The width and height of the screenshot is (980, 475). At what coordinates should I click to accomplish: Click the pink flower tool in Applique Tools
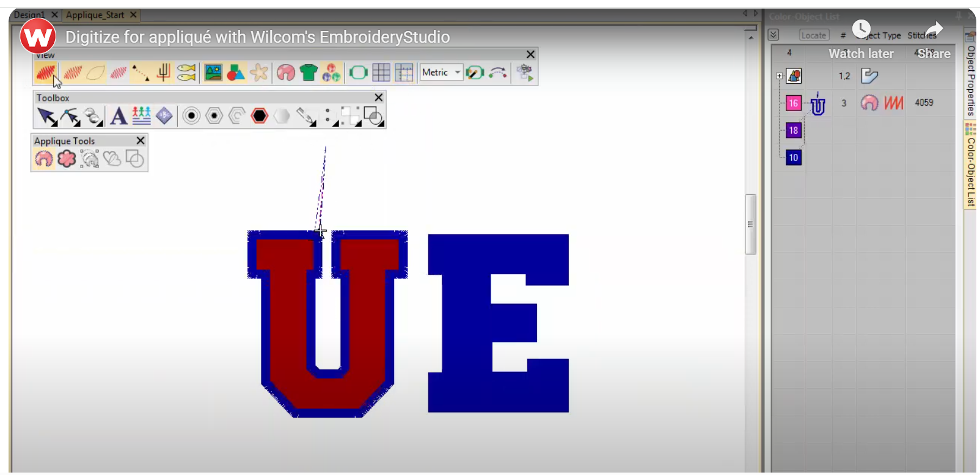67,159
